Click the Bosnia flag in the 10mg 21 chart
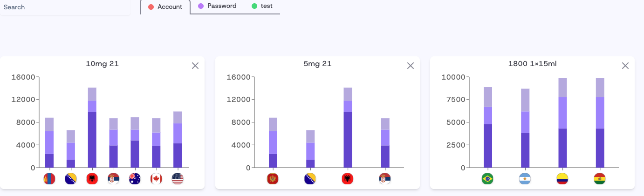644x196 pixels. tap(71, 179)
